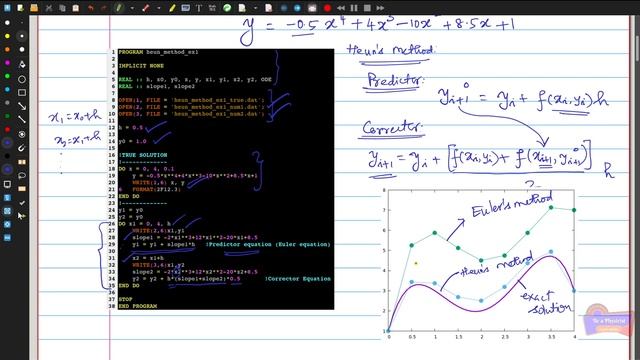The height and width of the screenshot is (360, 640).
Task: Select the thick pen thickness dot
Action: point(22,49)
